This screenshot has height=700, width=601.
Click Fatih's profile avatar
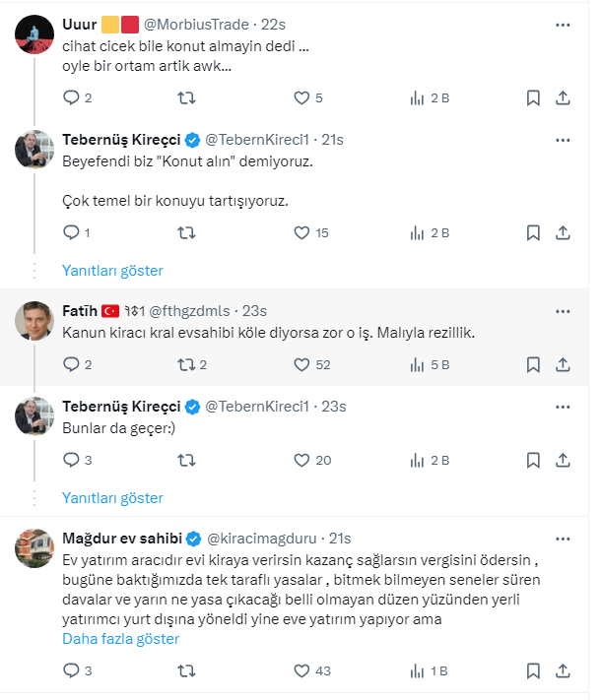click(x=33, y=321)
